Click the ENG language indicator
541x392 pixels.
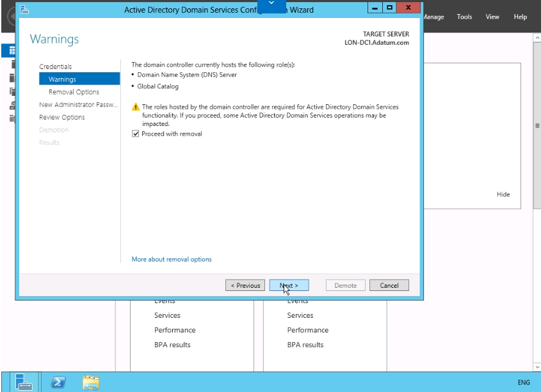pyautogui.click(x=523, y=382)
